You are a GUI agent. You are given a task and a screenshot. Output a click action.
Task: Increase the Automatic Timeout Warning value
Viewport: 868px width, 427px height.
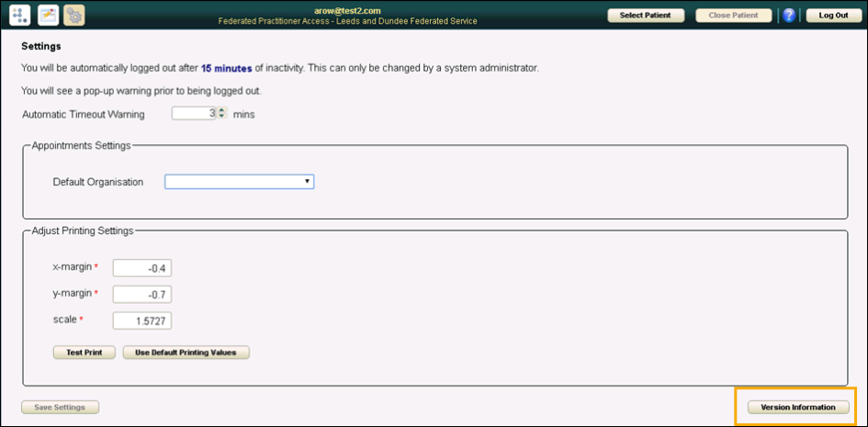click(x=221, y=111)
